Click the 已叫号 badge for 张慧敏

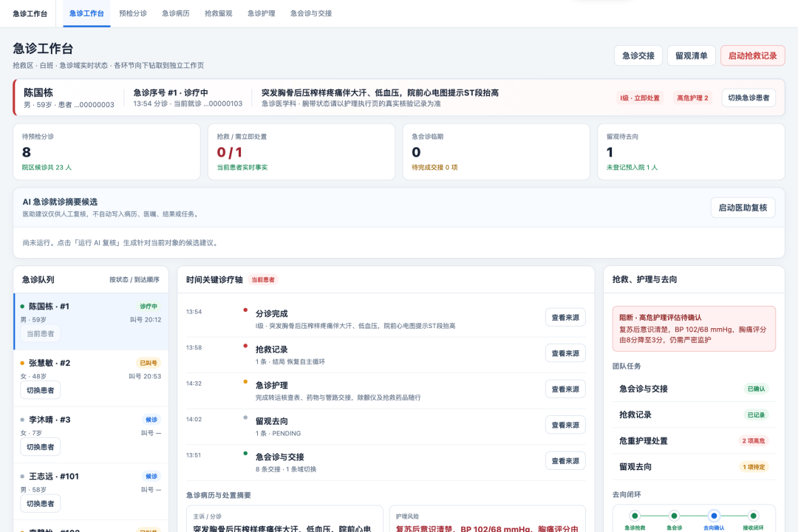[x=149, y=363]
